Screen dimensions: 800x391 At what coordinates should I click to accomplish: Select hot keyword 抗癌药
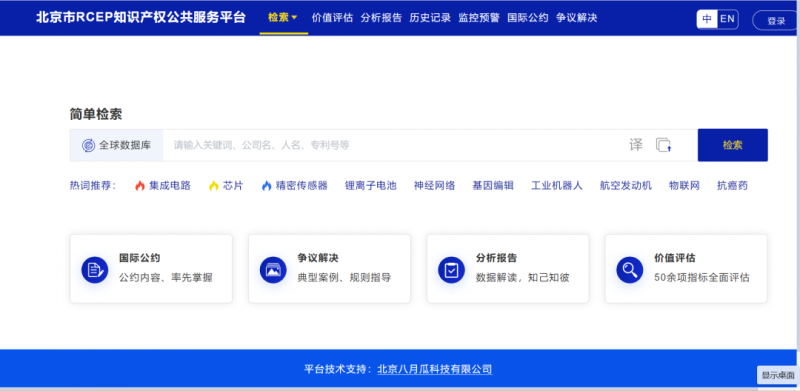733,186
